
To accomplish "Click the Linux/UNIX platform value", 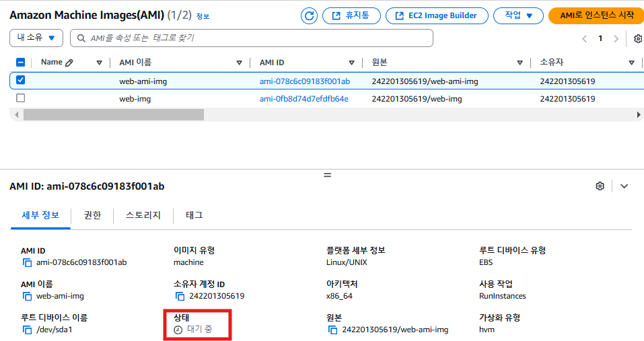I will pos(347,262).
